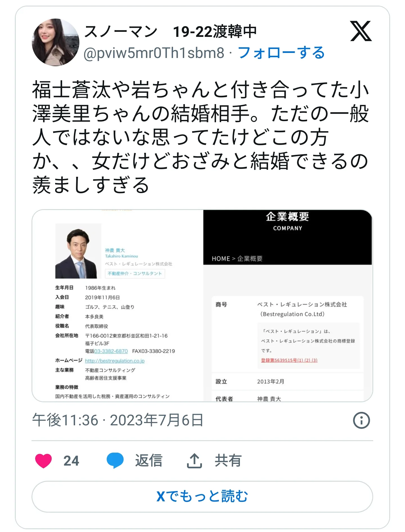Open the right 企業概要 company image
405x532 pixels.
click(288, 305)
